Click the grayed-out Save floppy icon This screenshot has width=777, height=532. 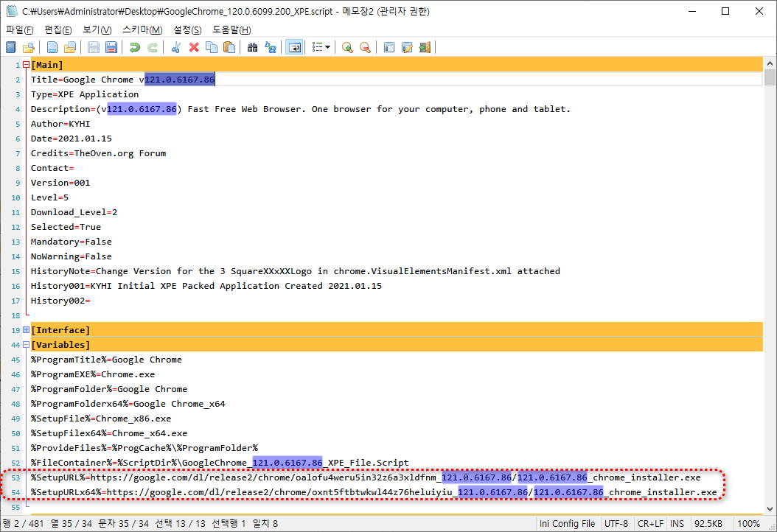(93, 48)
